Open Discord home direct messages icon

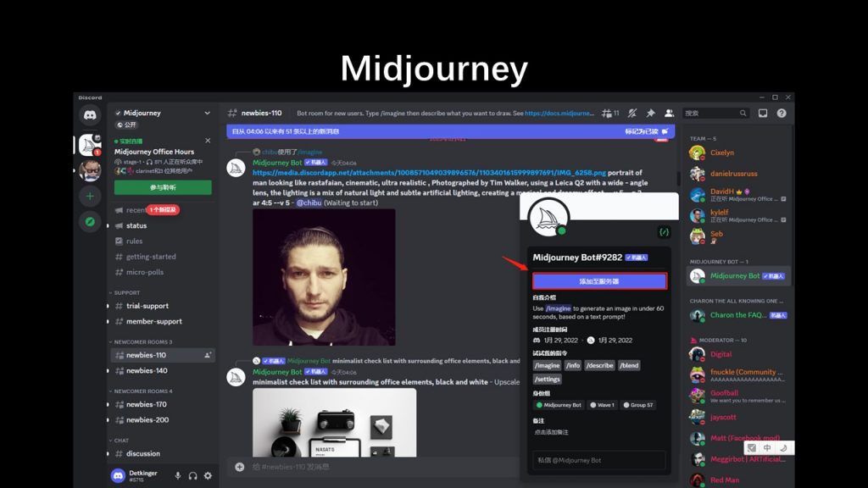coord(90,115)
